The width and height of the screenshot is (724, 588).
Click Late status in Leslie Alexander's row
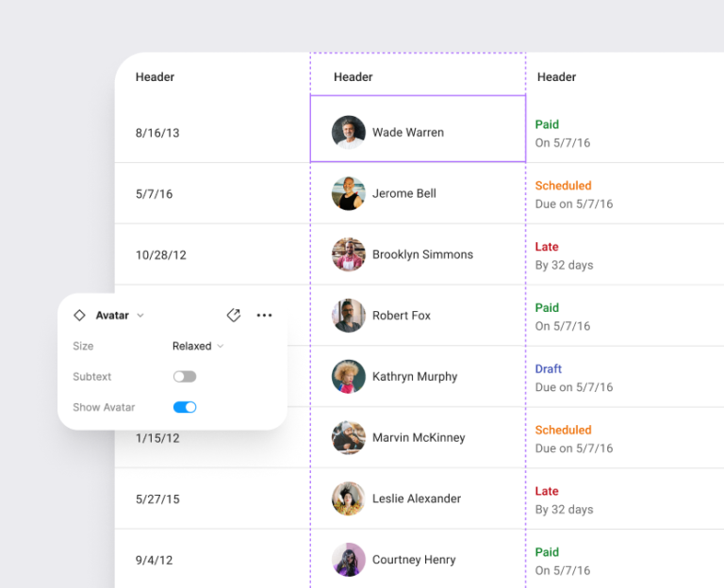[547, 491]
